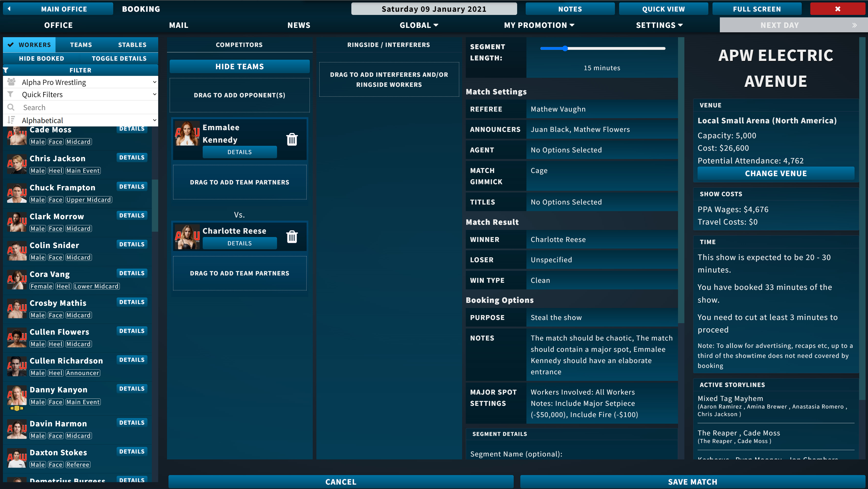Open the Global dropdown
The height and width of the screenshot is (489, 868).
(419, 25)
